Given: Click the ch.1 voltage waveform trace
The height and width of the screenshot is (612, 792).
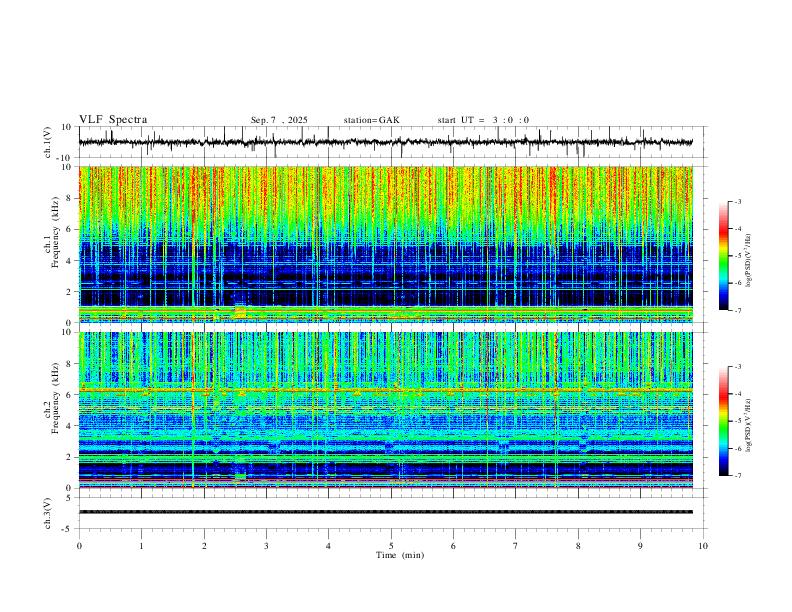Looking at the screenshot, I should 385,142.
